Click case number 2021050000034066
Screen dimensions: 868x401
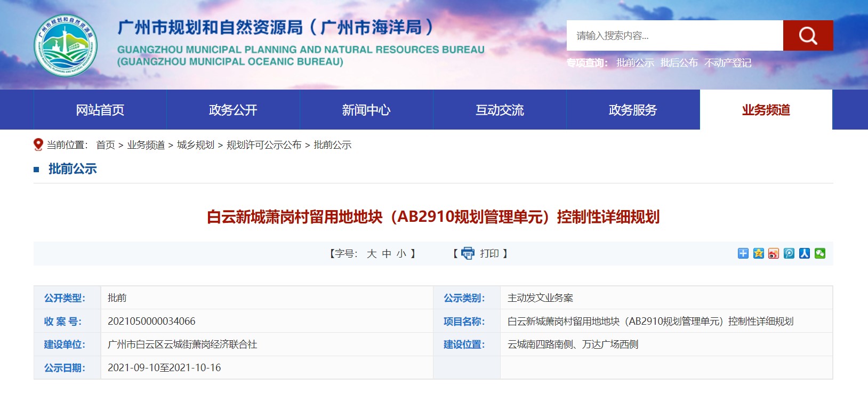pyautogui.click(x=151, y=321)
